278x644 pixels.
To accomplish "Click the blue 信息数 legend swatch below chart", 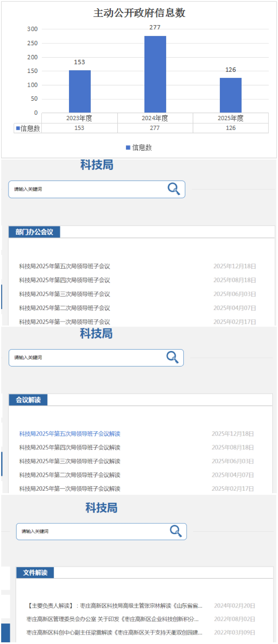I will [x=128, y=147].
